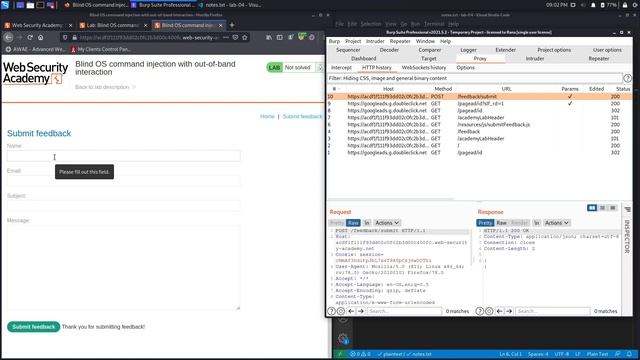Click the Submit feedback green button
This screenshot has width=640, height=360.
click(x=33, y=327)
